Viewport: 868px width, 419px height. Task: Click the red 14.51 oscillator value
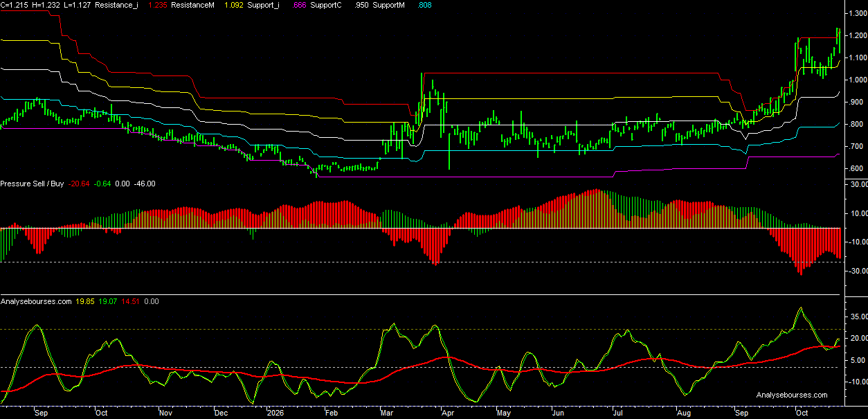tap(129, 301)
